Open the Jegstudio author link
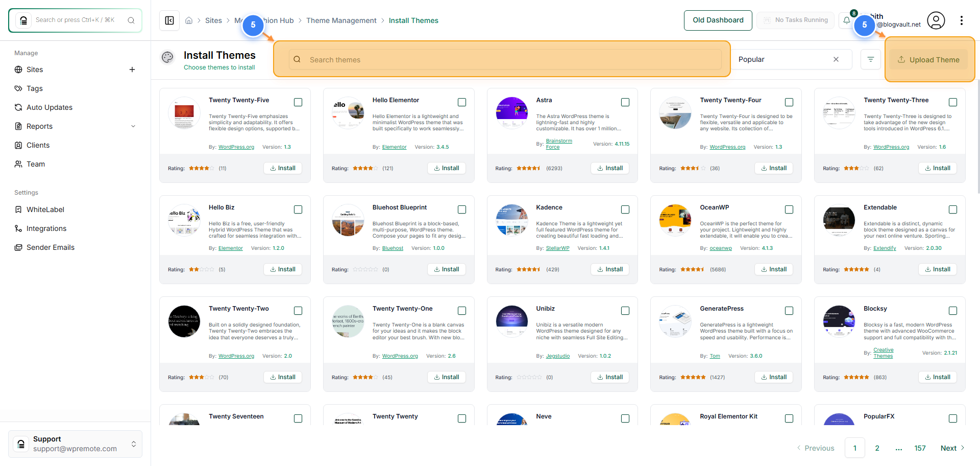This screenshot has height=466, width=980. (x=558, y=356)
